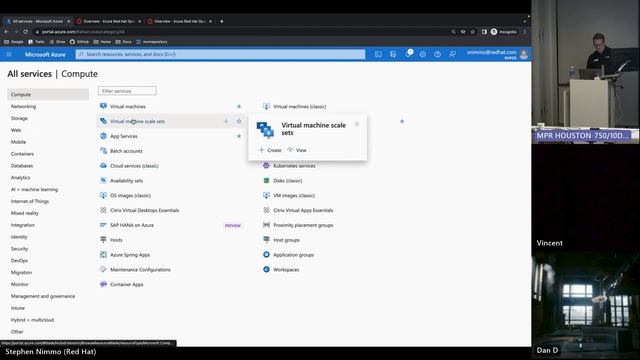640x360 pixels.
Task: Open Citrix Virtual Apps Essentials service
Action: (303, 210)
